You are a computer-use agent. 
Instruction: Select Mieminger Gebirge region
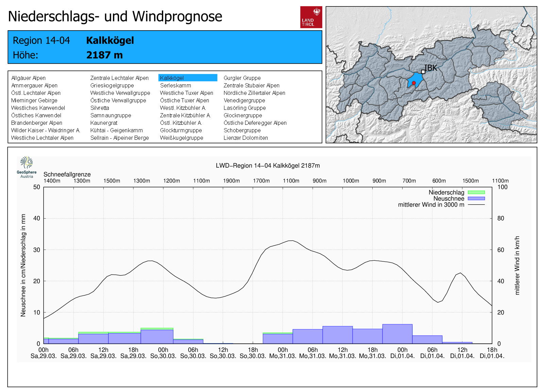(x=34, y=100)
